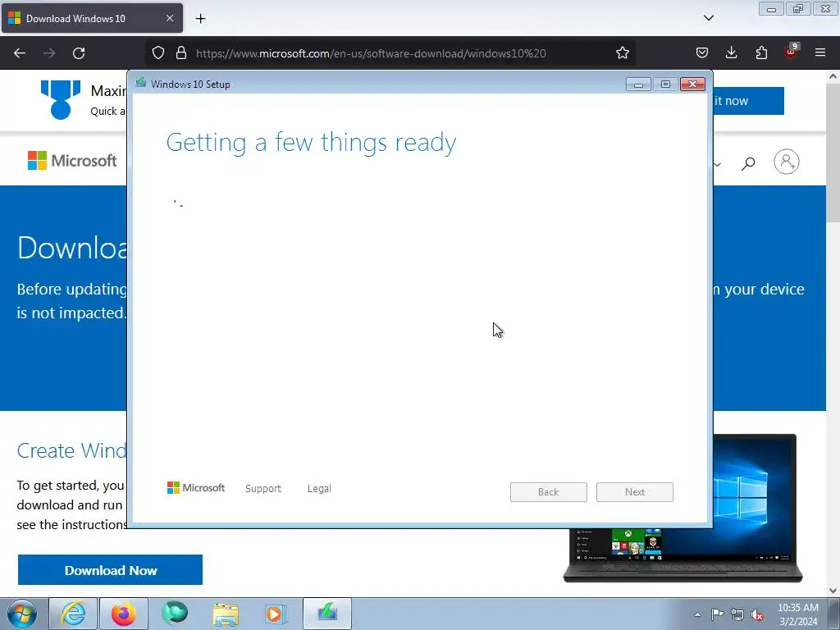List all tabs dropdown arrow

tap(708, 18)
